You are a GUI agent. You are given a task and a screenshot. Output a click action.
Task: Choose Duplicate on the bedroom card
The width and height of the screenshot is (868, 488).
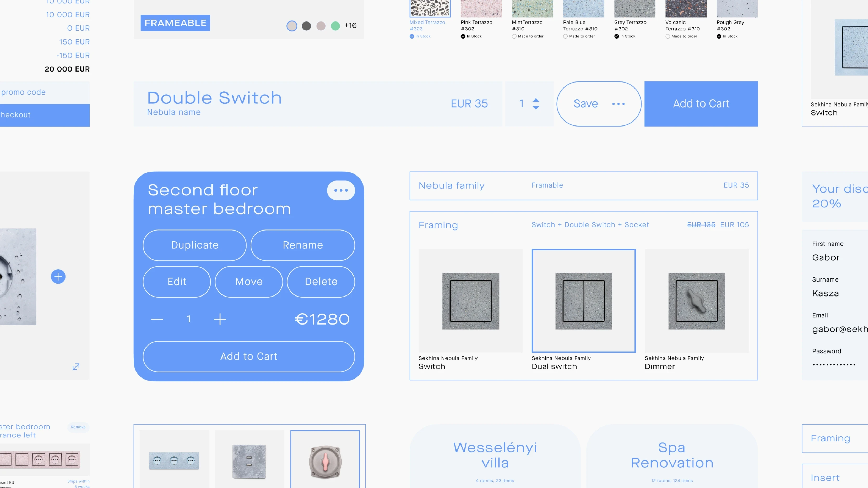[x=195, y=245]
